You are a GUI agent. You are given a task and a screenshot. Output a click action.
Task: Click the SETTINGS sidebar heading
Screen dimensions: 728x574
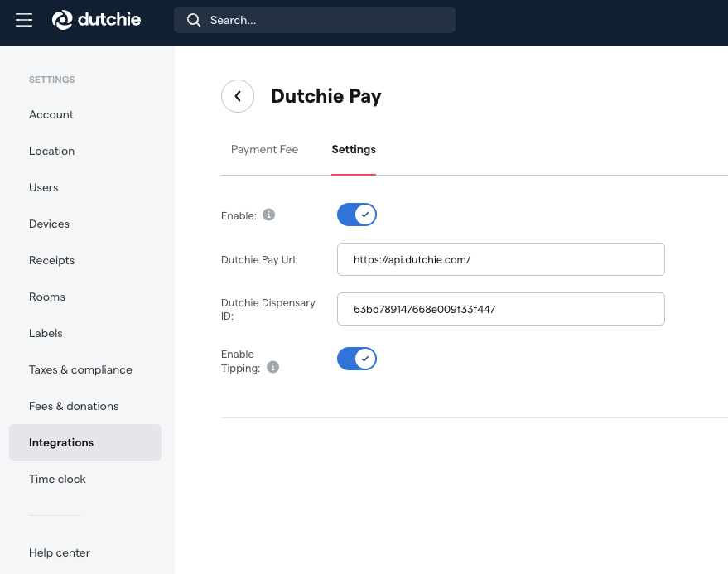tap(52, 80)
